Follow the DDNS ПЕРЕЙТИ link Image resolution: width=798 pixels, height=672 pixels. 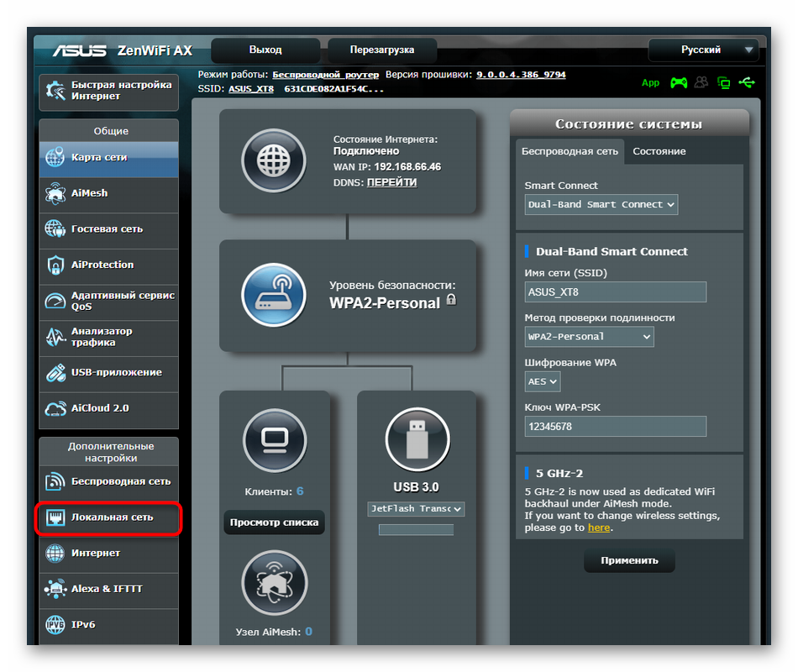391,182
